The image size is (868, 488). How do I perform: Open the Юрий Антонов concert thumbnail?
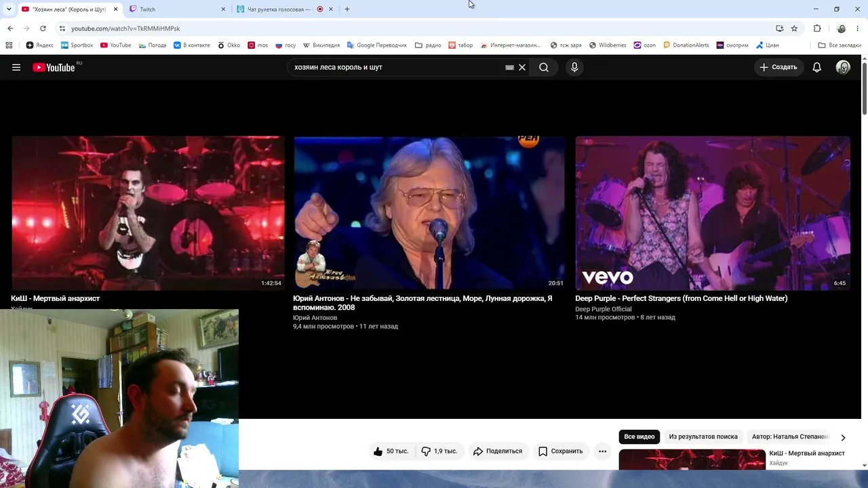coord(429,213)
